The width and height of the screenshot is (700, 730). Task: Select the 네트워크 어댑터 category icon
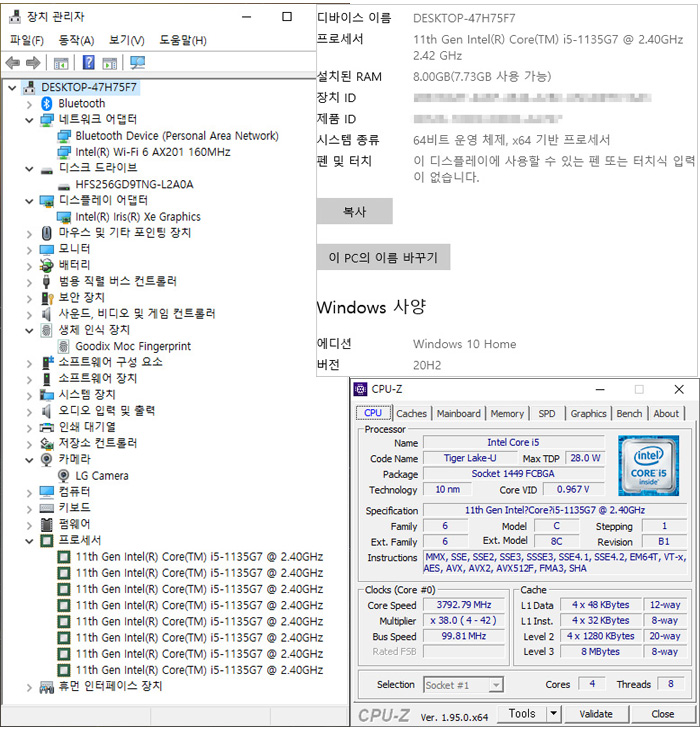(47, 120)
